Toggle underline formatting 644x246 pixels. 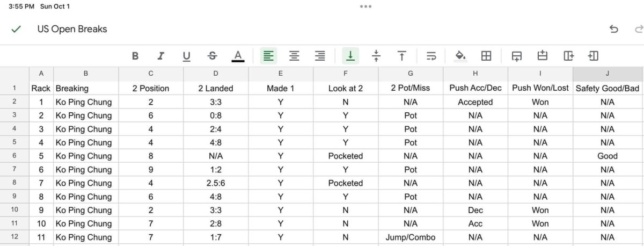(186, 56)
